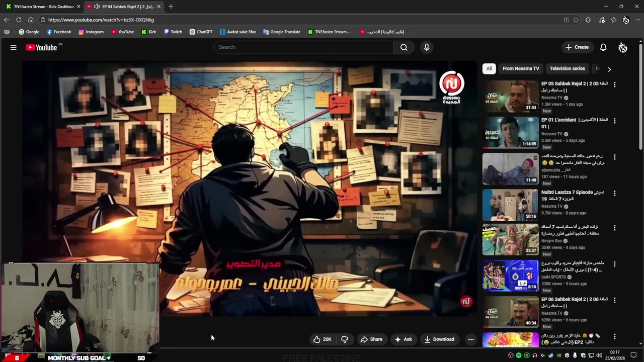Switch to TNSfaxien Stream Kick Dashboard tab
This screenshot has height=362, width=644.
click(x=43, y=7)
